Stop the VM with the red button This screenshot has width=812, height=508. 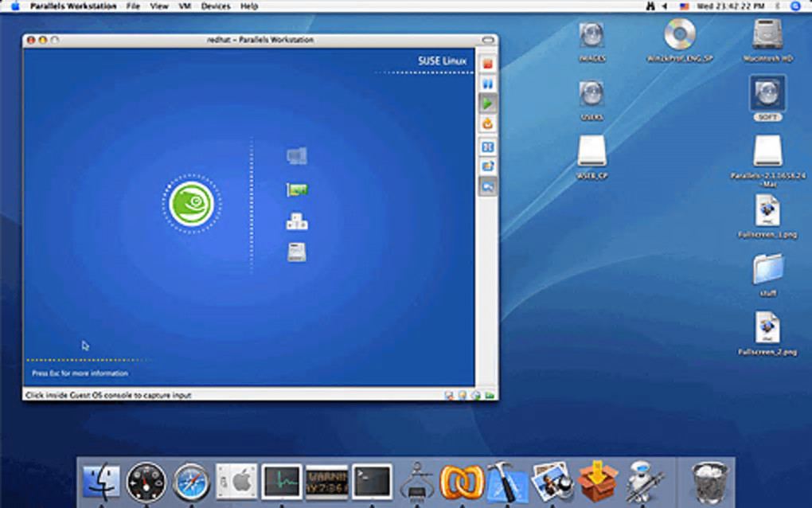tap(487, 64)
